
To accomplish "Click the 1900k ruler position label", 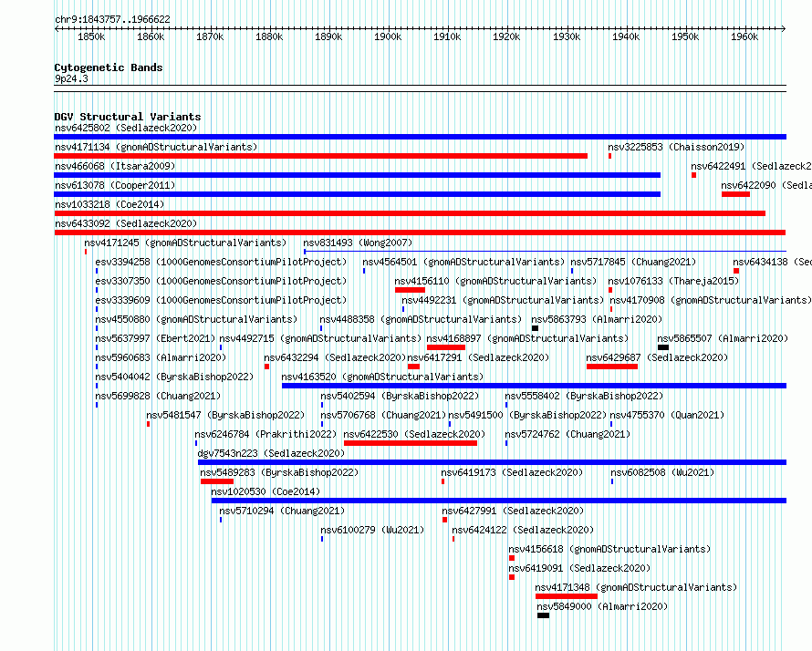I will (388, 36).
